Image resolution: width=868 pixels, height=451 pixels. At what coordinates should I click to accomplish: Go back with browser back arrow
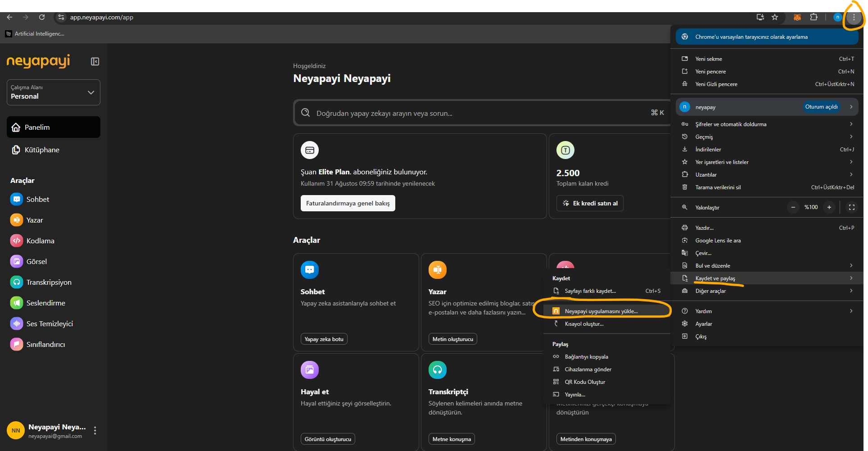tap(9, 17)
